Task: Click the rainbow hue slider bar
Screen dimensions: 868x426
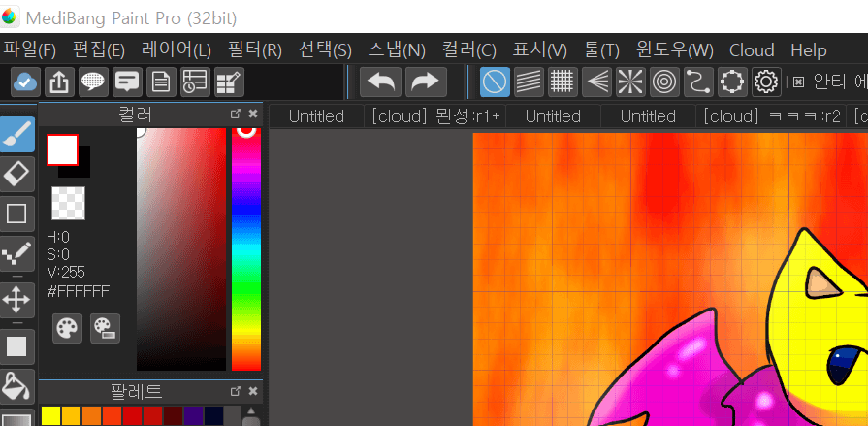Action: click(x=246, y=249)
